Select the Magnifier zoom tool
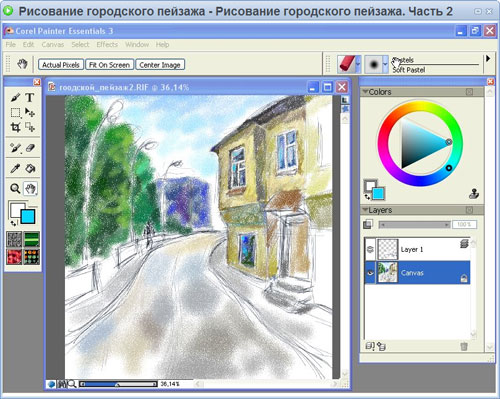The image size is (500, 399). point(15,189)
